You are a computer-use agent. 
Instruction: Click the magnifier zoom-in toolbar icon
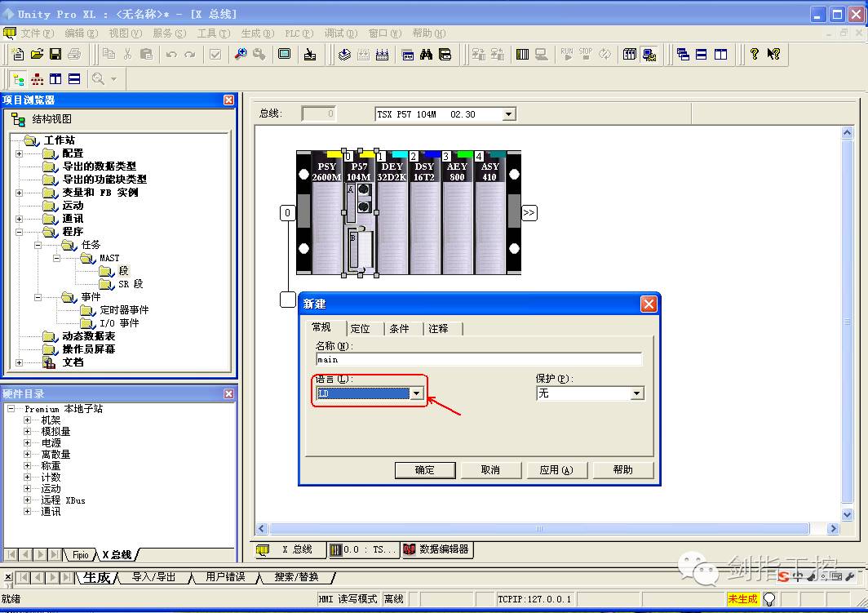(241, 54)
